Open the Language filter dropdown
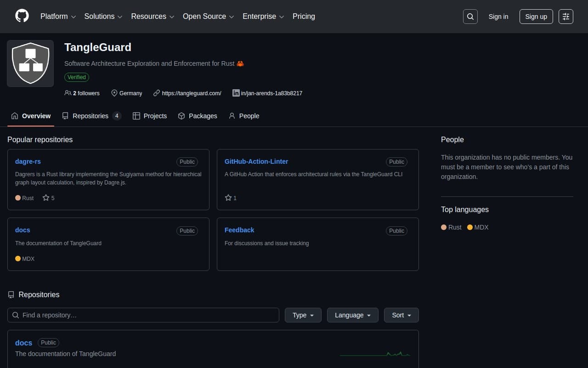The height and width of the screenshot is (368, 588). click(x=352, y=315)
